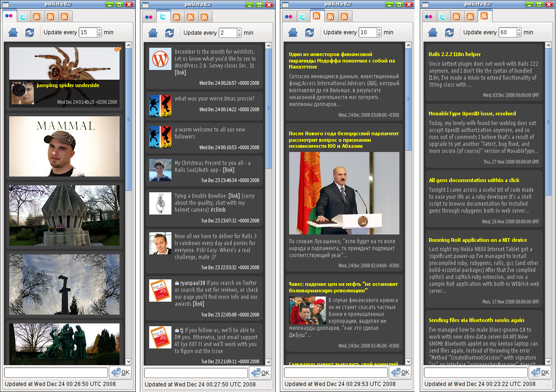Decrease update interval from 2 minutes

pyautogui.click(x=239, y=35)
